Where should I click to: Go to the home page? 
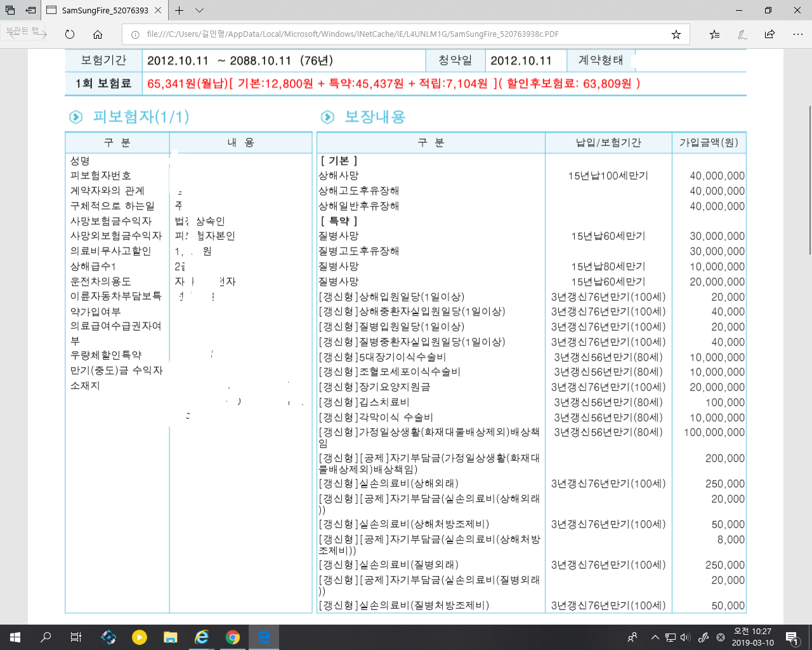(x=98, y=34)
